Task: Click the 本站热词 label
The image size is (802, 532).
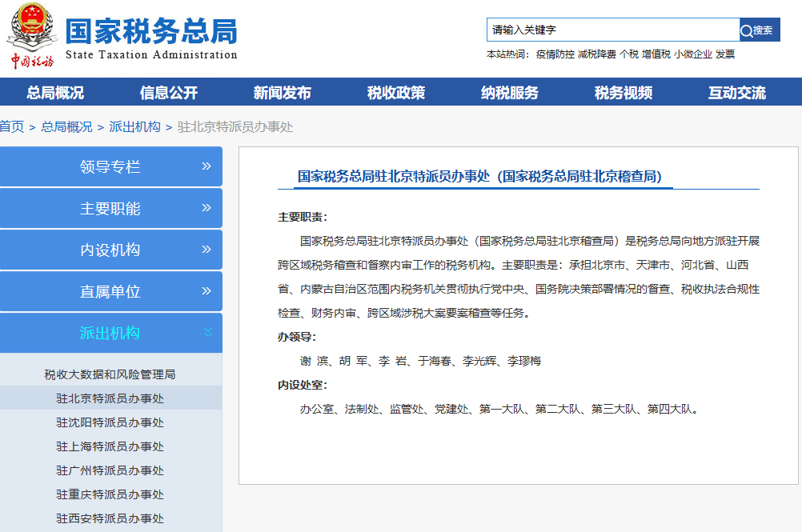Action: click(x=507, y=54)
